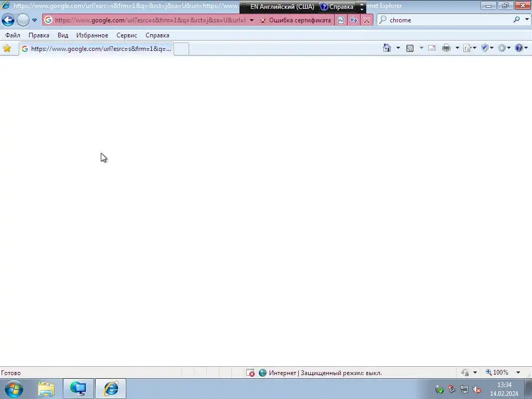The height and width of the screenshot is (399, 532).
Task: Expand the zoom level dropdown arrow
Action: [x=518, y=373]
